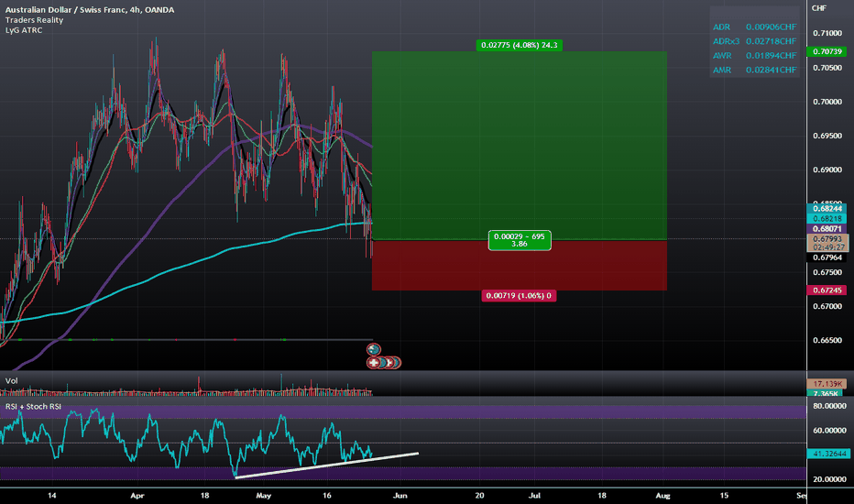Click the 0.68244 price tag
Screen dimensions: 854x504
tap(827, 209)
